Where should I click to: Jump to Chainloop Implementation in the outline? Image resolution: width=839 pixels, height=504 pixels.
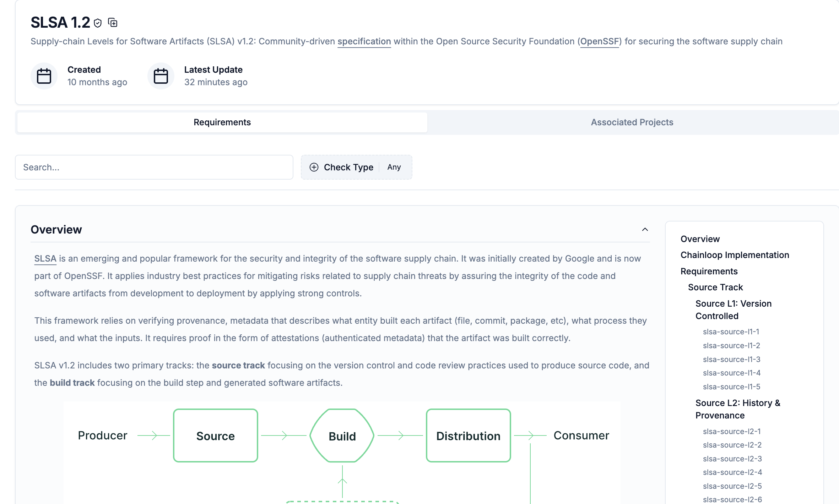(x=735, y=255)
